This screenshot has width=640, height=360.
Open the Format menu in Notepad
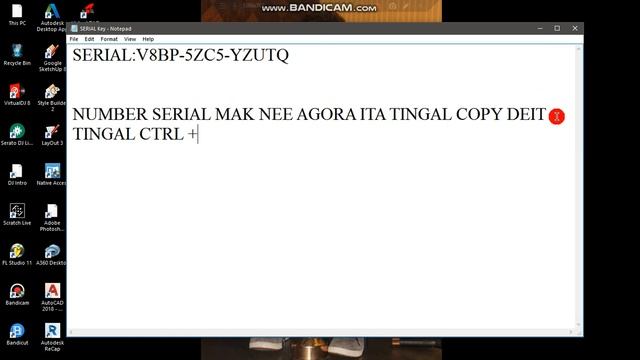[109, 39]
